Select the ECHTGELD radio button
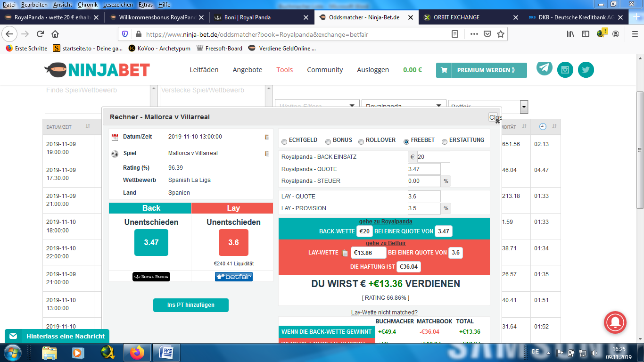Screen dimensions: 644x362 [284, 141]
